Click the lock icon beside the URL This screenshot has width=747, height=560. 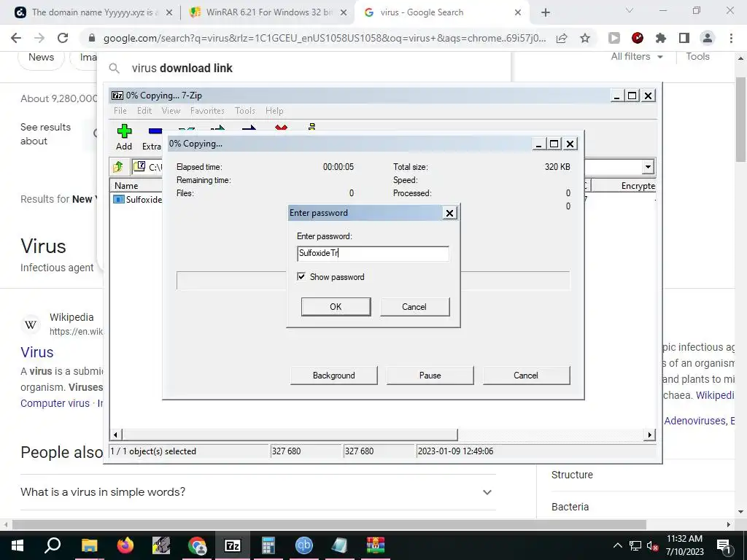tap(92, 38)
